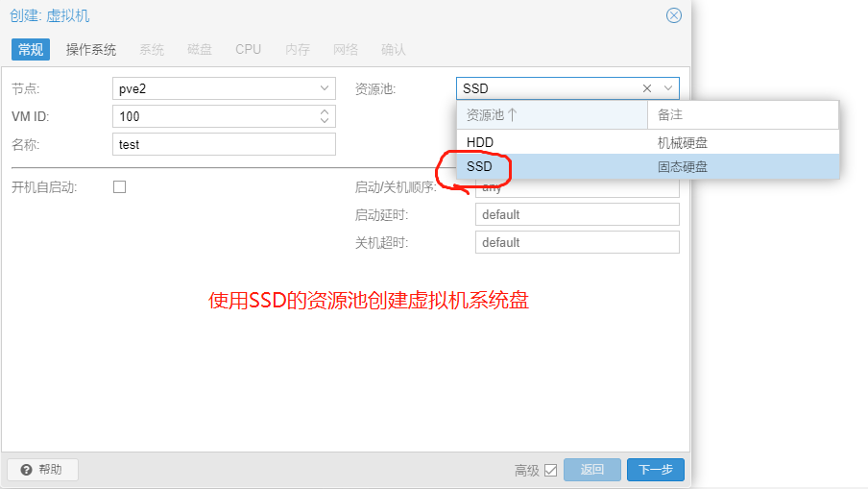Clear the SSD resource pool selection
This screenshot has height=489, width=868.
647,88
